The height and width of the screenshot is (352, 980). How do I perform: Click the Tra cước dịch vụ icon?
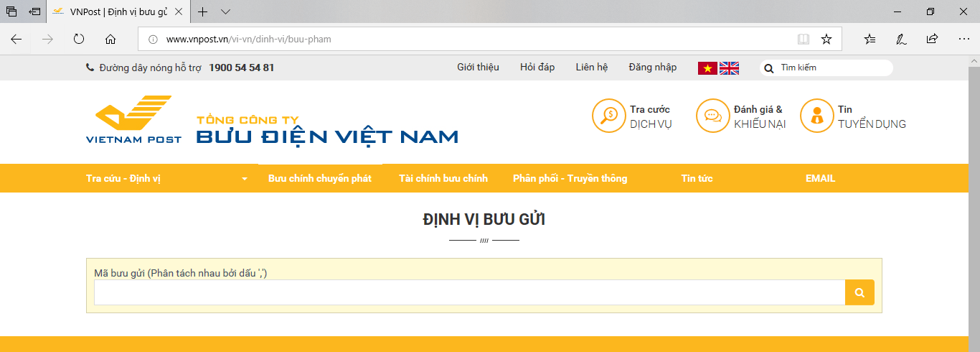609,116
